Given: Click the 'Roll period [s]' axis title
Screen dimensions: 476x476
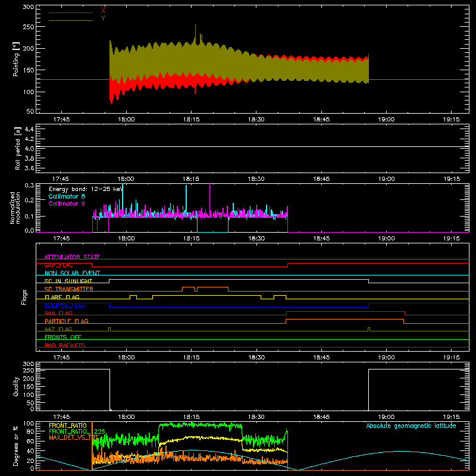Looking at the screenshot, I should (x=17, y=148).
